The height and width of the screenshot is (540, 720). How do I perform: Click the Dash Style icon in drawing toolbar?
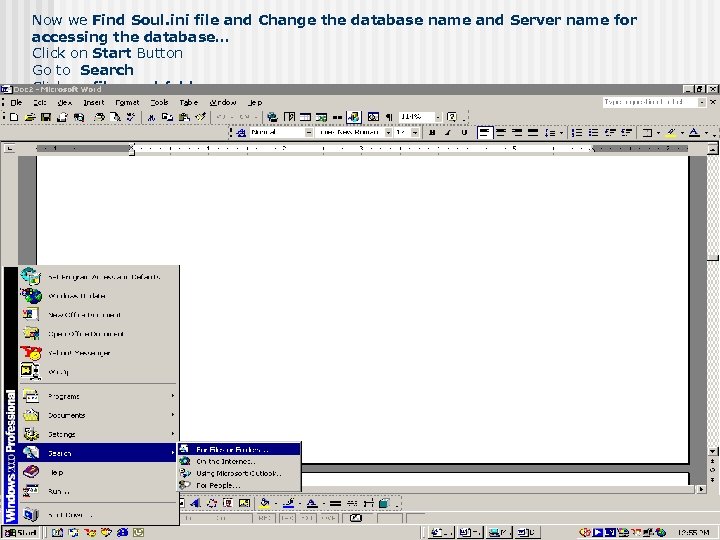click(352, 503)
